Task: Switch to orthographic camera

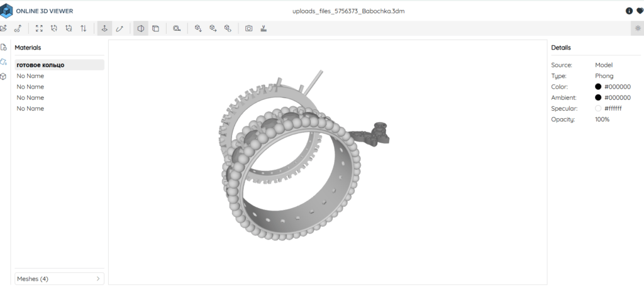Action: click(x=156, y=28)
